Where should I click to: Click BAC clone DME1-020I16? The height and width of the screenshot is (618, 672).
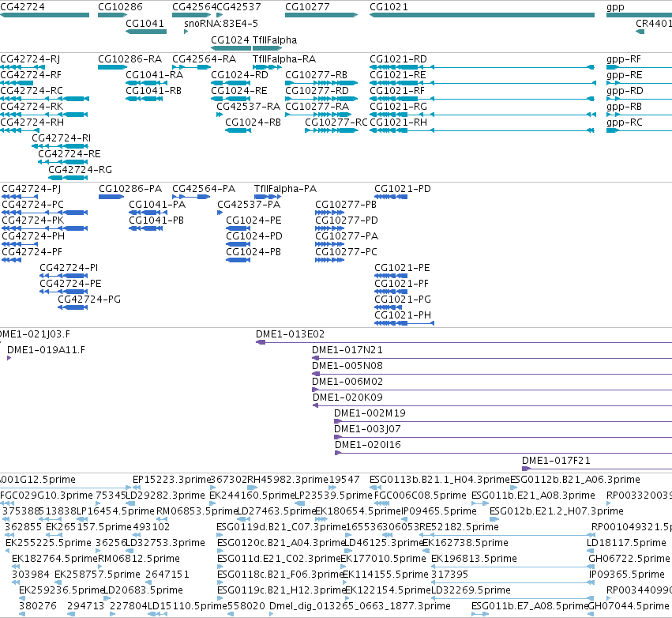504,453
